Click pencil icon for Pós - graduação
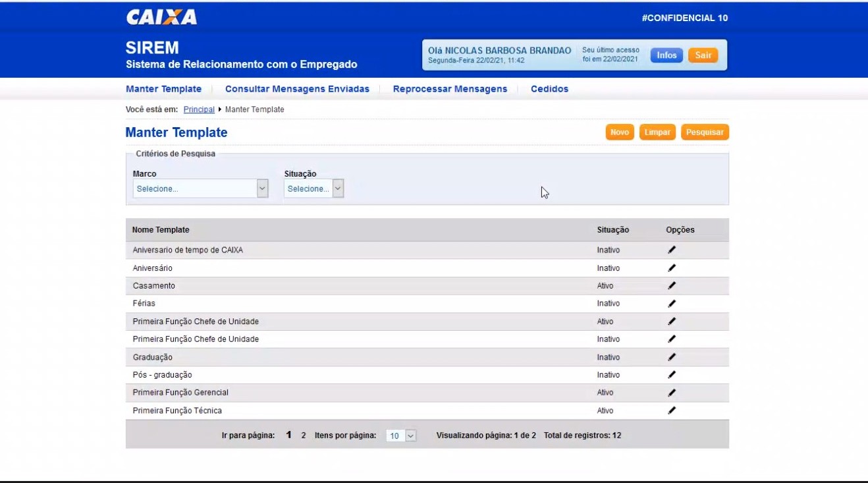This screenshot has height=483, width=868. coord(672,374)
